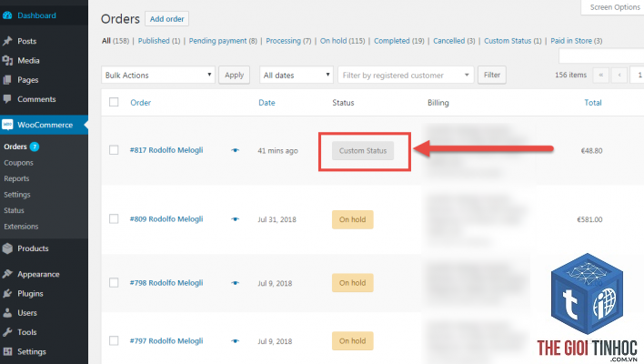Image resolution: width=644 pixels, height=364 pixels.
Task: Preview order #798 with eye icon
Action: coord(235,283)
